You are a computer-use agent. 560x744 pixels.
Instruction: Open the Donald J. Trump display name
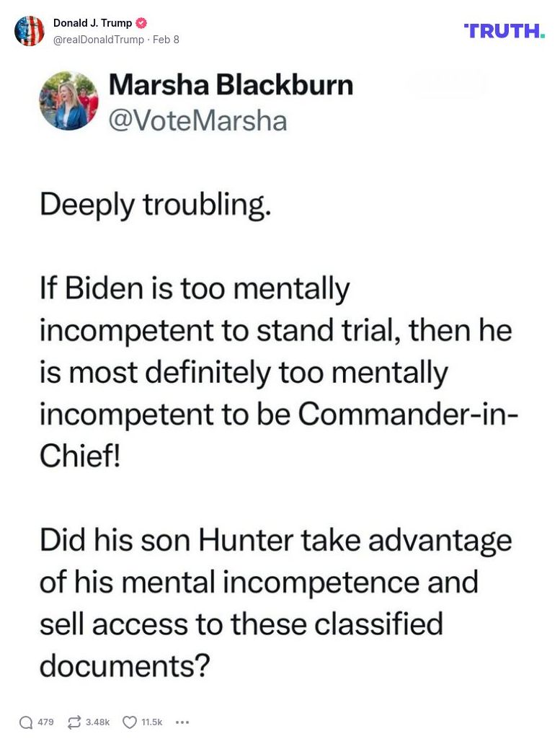[92, 23]
